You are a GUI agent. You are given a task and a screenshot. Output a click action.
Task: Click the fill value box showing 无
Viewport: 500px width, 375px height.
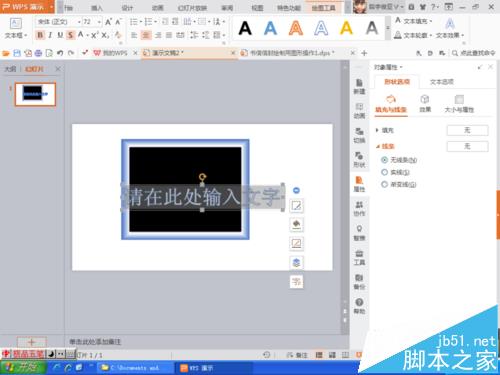tap(467, 130)
